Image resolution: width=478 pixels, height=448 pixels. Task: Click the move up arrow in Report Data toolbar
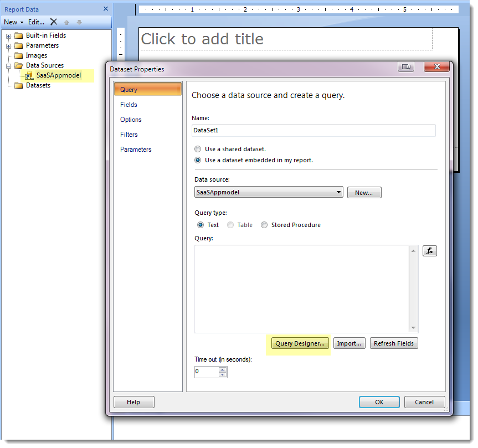point(66,22)
